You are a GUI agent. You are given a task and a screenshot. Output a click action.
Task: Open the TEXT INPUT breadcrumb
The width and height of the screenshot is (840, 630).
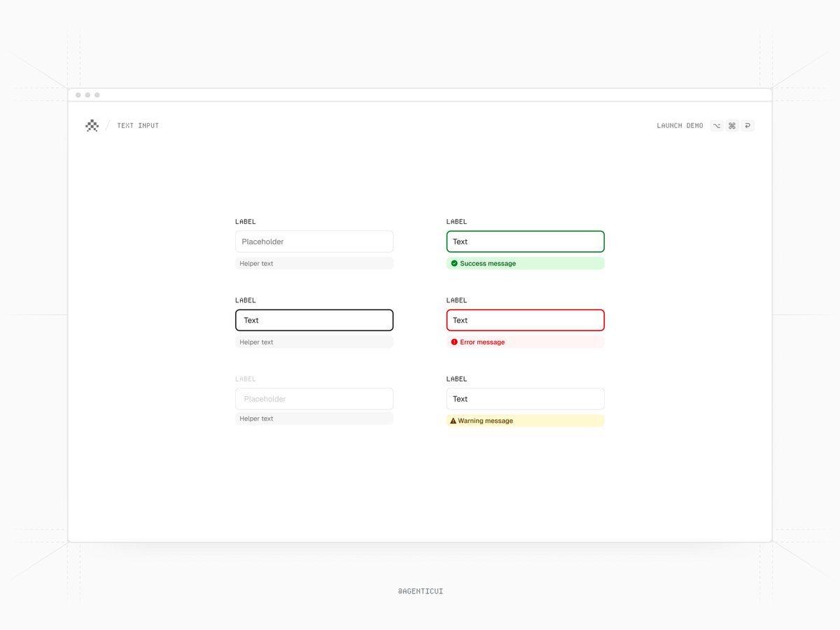click(138, 126)
